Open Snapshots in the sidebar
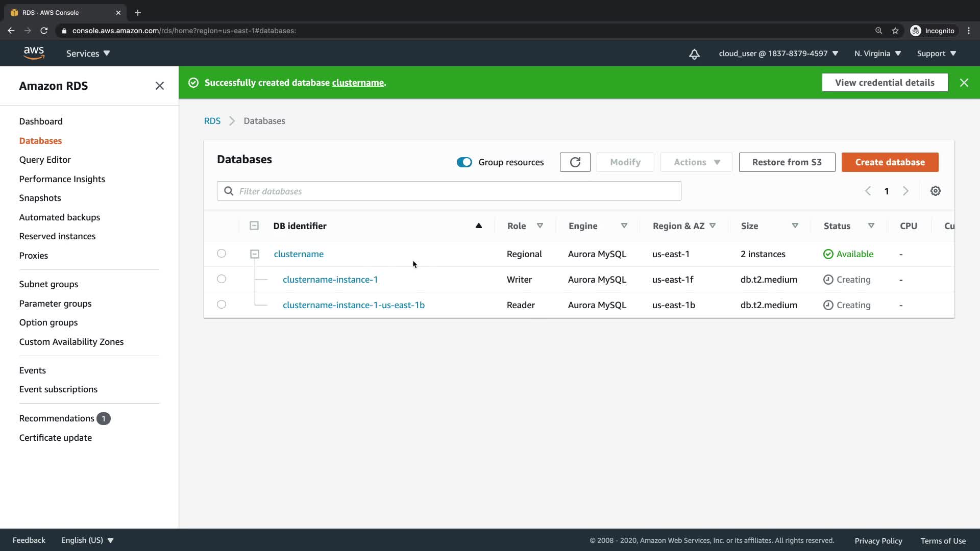980x551 pixels. (40, 198)
